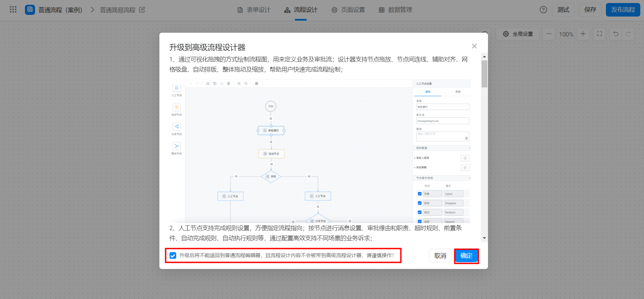Image resolution: width=644 pixels, height=299 pixels.
Task: Switch to the 流程设计 tab
Action: tap(301, 10)
